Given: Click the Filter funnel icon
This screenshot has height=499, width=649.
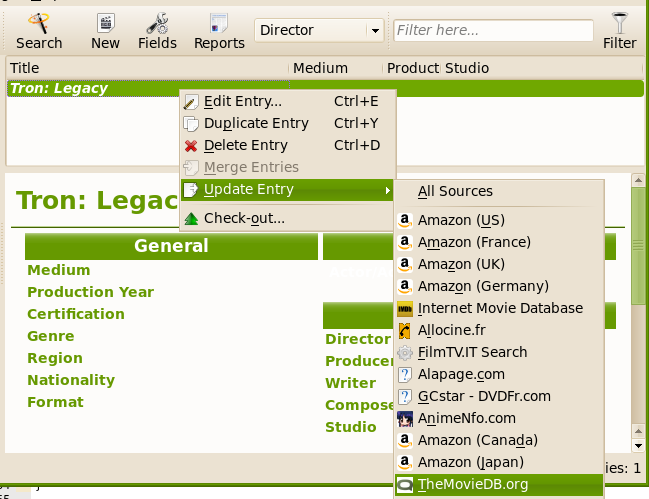Looking at the screenshot, I should 619,23.
